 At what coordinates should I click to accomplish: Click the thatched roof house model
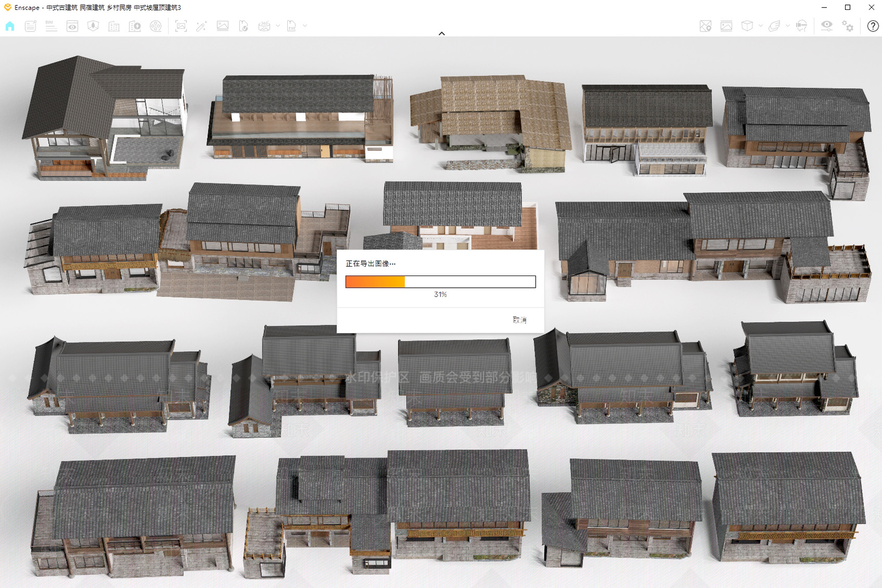pos(491,123)
